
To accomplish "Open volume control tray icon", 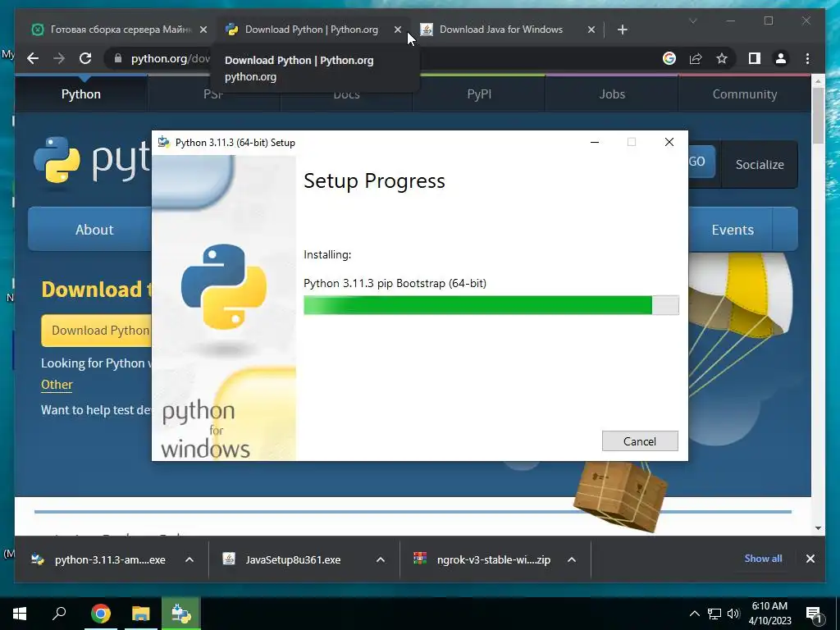I will point(733,614).
